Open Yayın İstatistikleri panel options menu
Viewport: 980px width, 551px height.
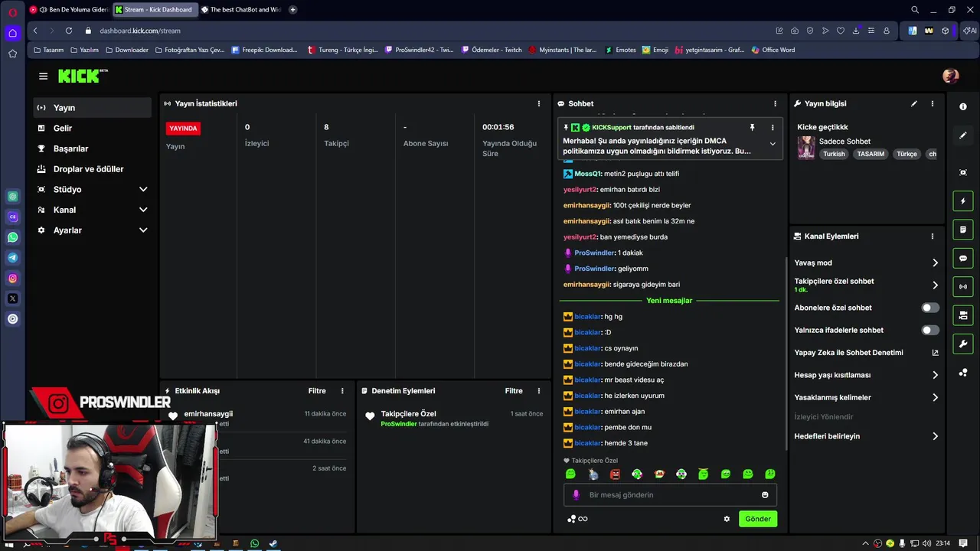coord(539,103)
